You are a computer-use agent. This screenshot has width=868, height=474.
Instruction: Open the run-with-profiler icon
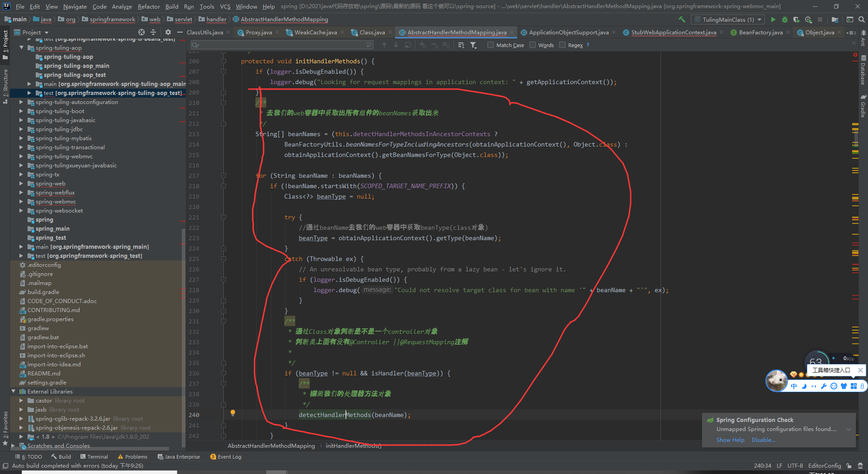(x=808, y=19)
